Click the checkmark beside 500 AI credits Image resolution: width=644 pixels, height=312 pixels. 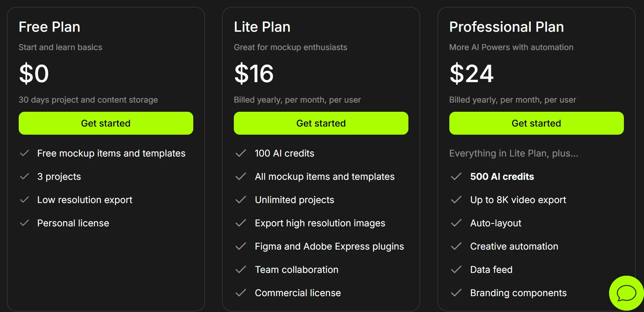point(456,176)
